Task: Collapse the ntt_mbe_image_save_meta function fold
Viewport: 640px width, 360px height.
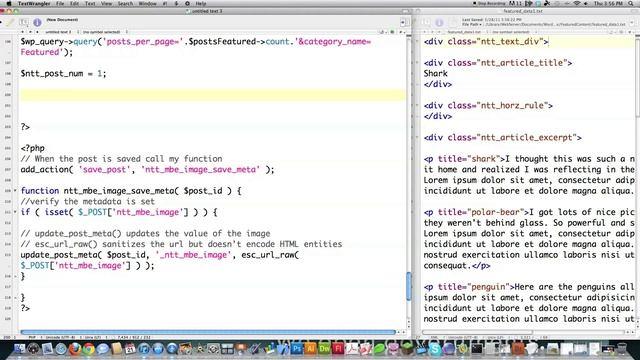Action: pyautogui.click(x=16, y=191)
